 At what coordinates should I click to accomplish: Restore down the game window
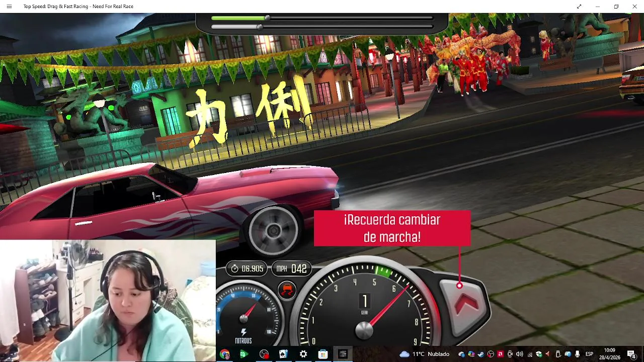(616, 7)
